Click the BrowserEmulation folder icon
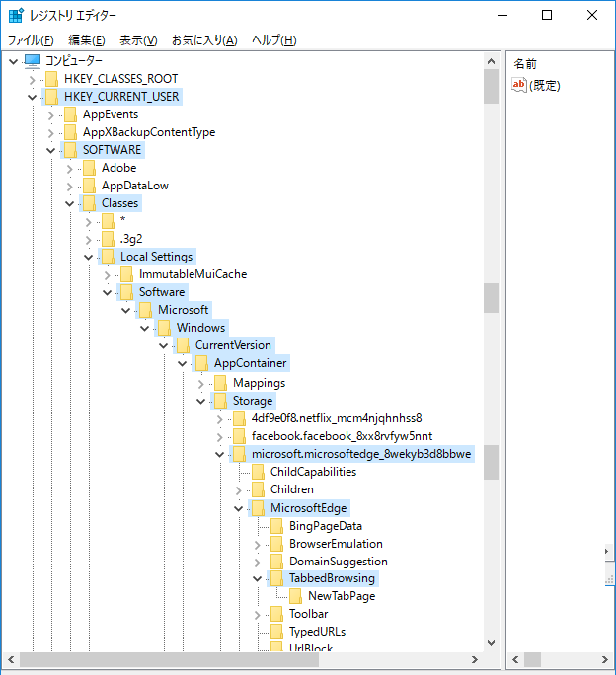The image size is (616, 675). point(277,544)
